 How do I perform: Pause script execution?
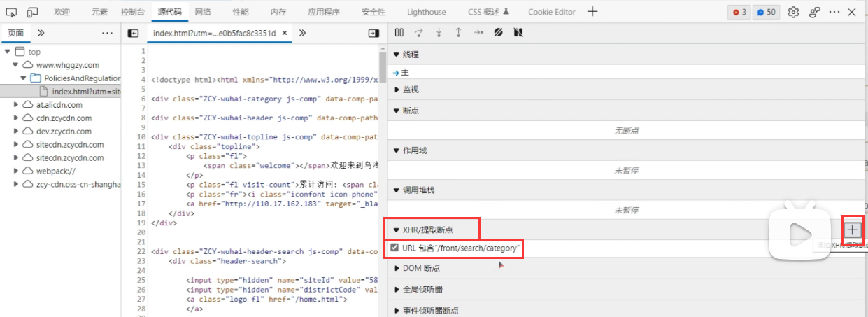coord(399,32)
